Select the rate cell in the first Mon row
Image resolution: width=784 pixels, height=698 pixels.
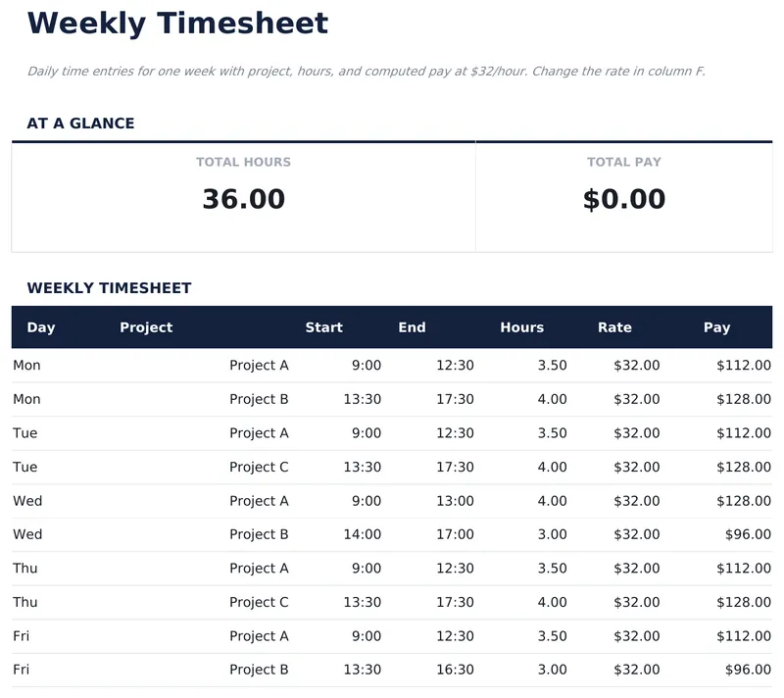tap(636, 366)
